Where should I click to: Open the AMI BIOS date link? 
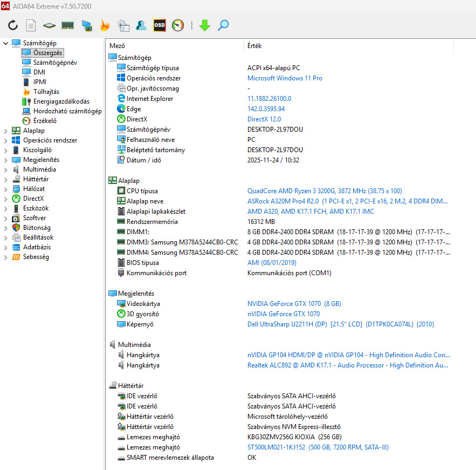click(x=272, y=263)
